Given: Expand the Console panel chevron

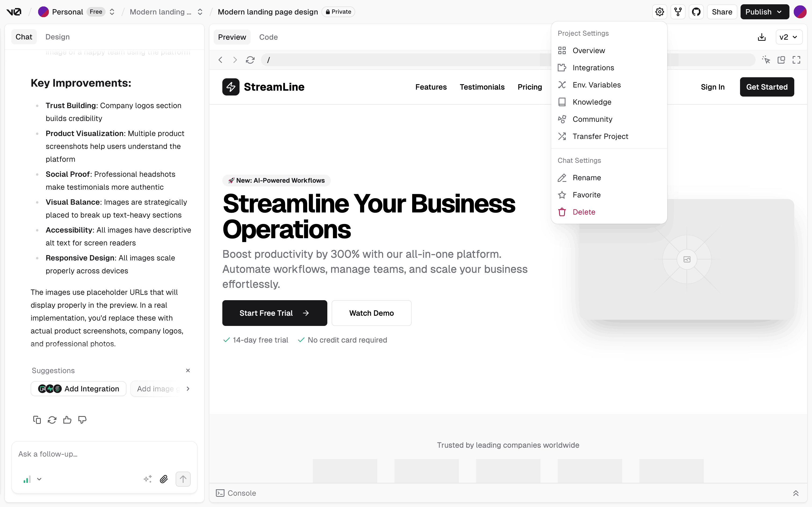Looking at the screenshot, I should 796,493.
